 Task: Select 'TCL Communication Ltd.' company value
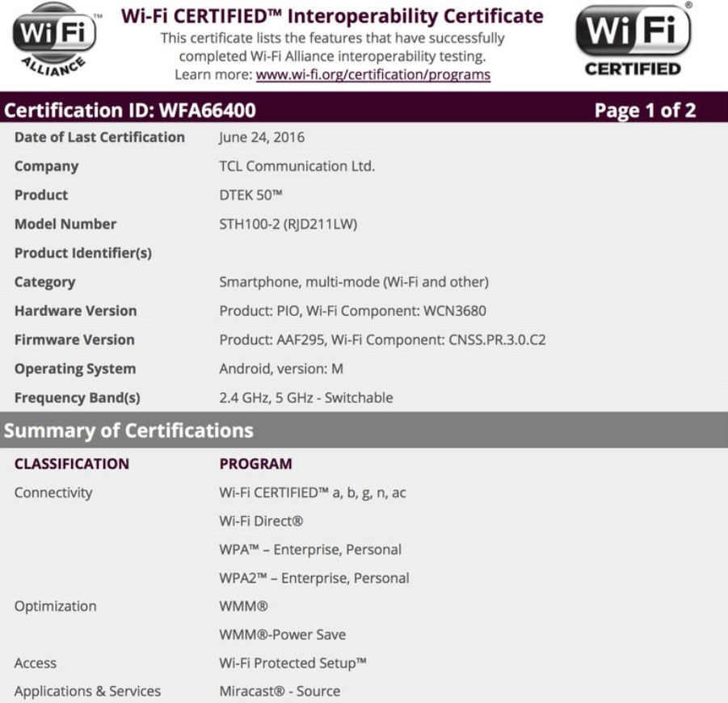(x=297, y=166)
